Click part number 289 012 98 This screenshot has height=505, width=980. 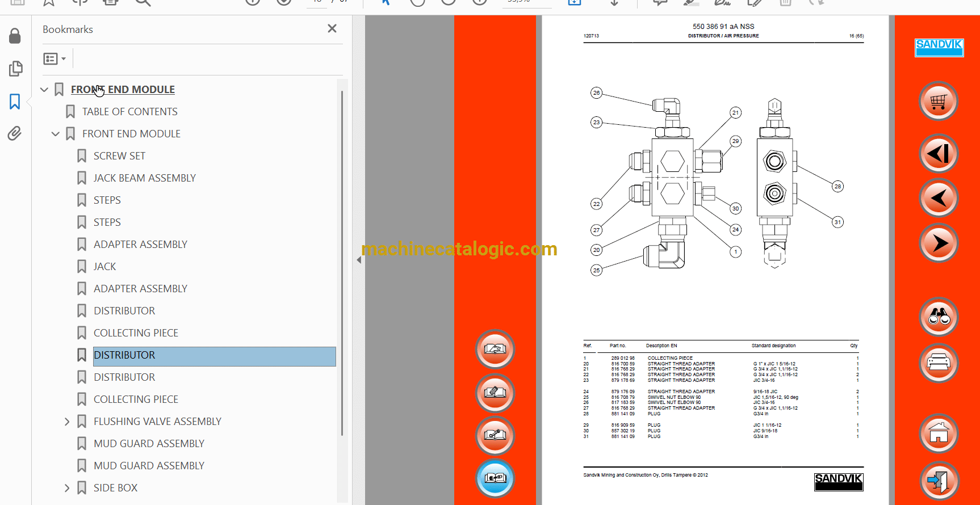click(x=623, y=358)
